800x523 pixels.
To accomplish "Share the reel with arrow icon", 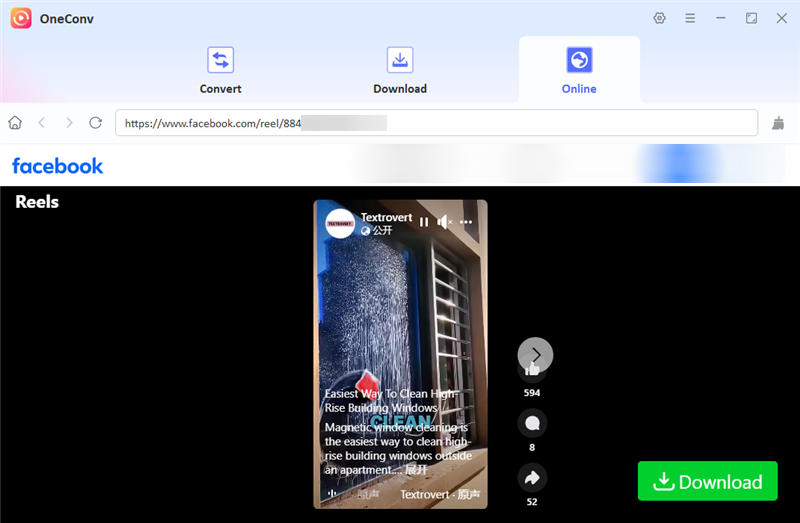I will point(532,478).
